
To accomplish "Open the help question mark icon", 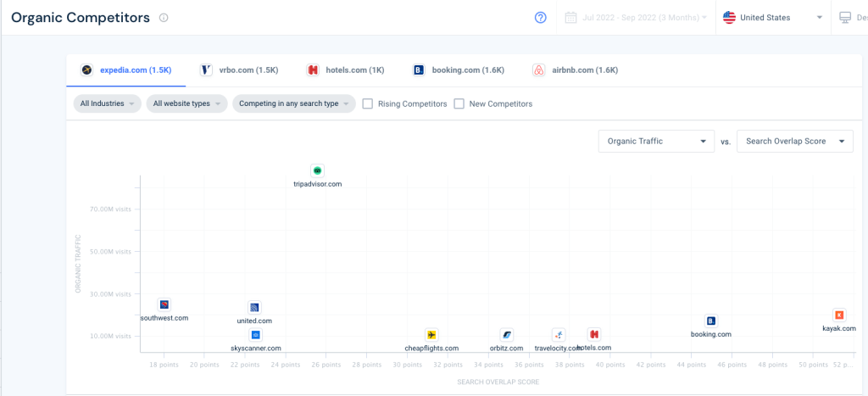I will tap(540, 18).
